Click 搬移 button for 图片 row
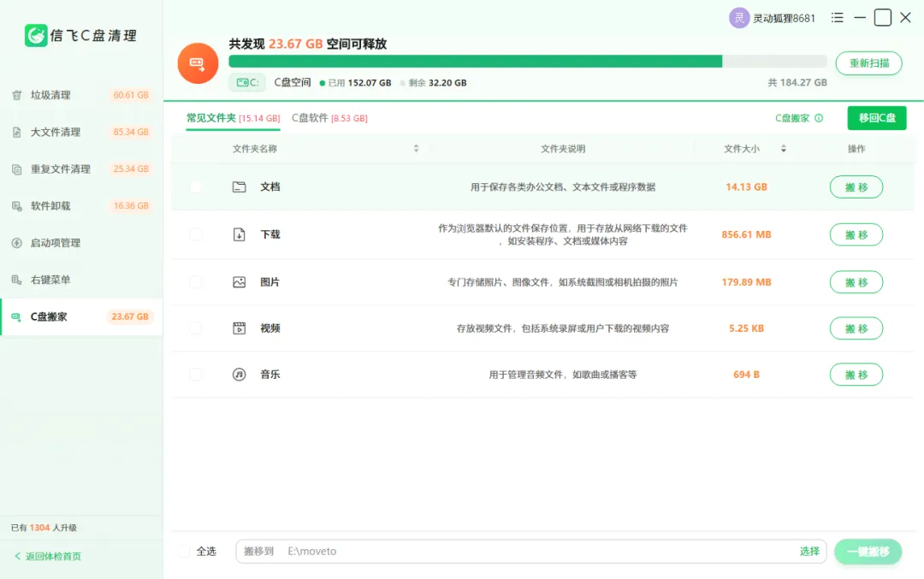 pyautogui.click(x=856, y=282)
